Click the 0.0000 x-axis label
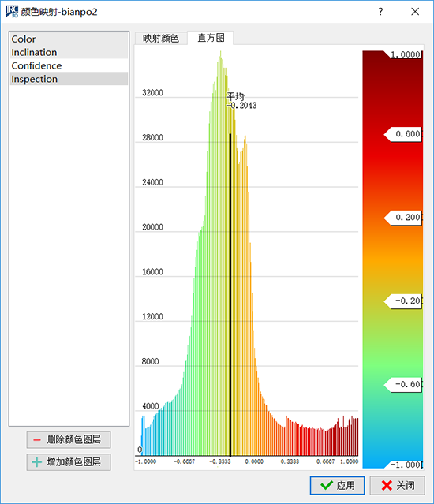 254,461
